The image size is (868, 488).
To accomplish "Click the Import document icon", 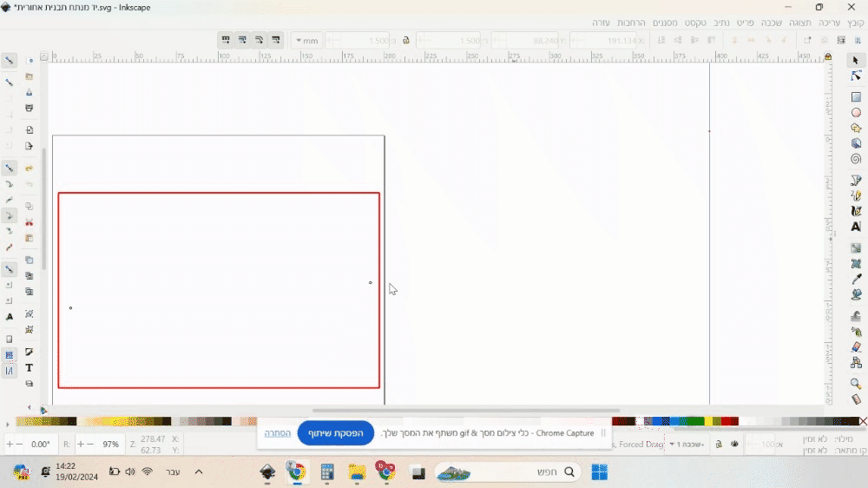I will coord(30,129).
